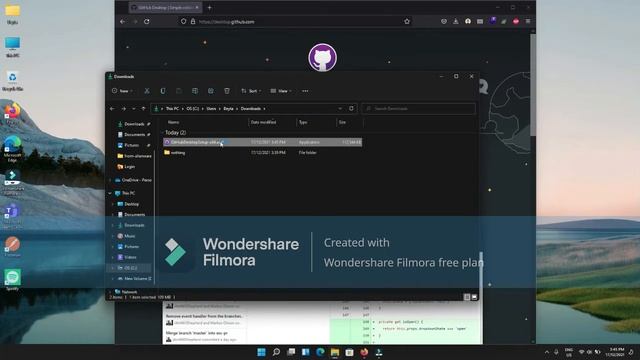The image size is (640, 360).
Task: Open the New dropdown in Explorer toolbar
Action: pos(122,91)
